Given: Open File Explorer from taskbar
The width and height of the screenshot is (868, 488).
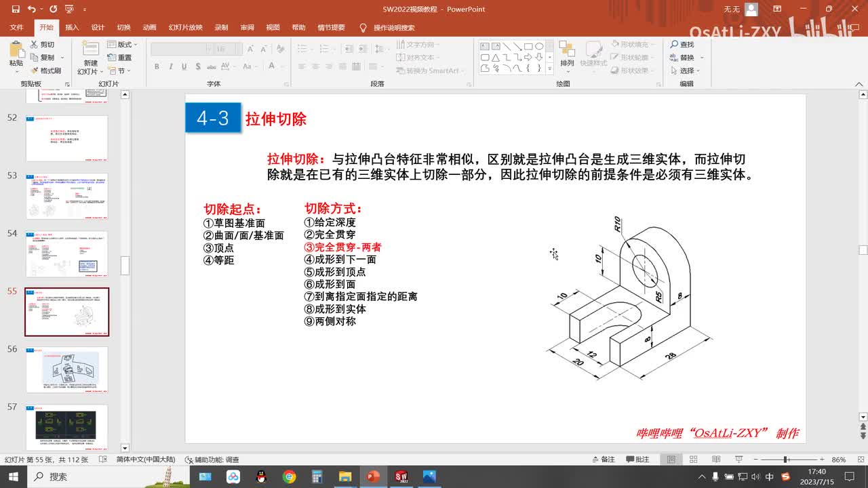Looking at the screenshot, I should click(x=345, y=476).
